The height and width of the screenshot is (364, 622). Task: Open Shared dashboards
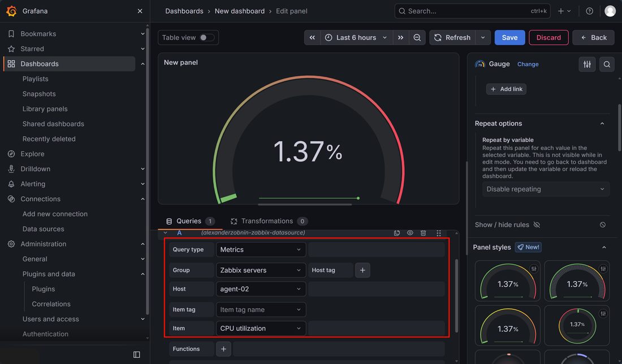coord(53,124)
